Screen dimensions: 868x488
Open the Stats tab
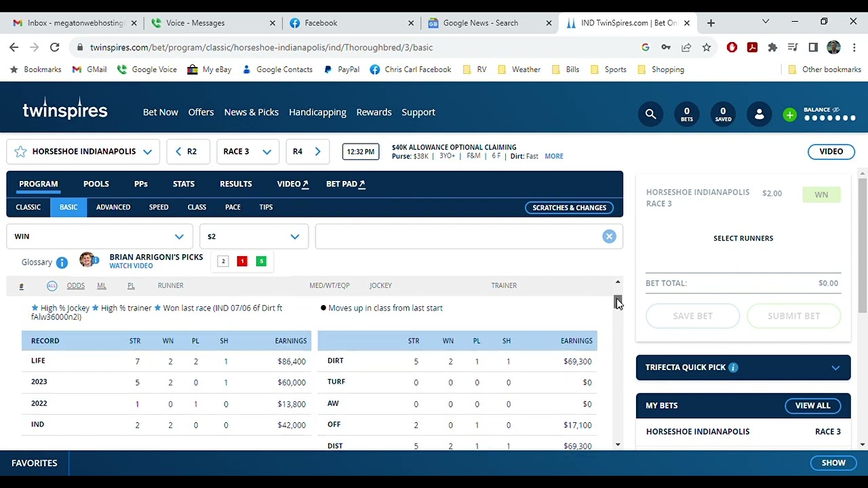pos(184,184)
